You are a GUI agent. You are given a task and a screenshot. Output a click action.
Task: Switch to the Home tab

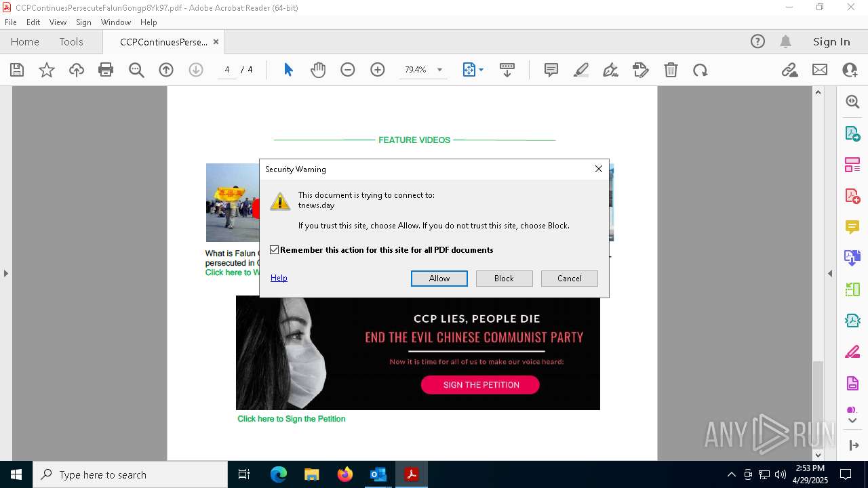pyautogui.click(x=25, y=41)
